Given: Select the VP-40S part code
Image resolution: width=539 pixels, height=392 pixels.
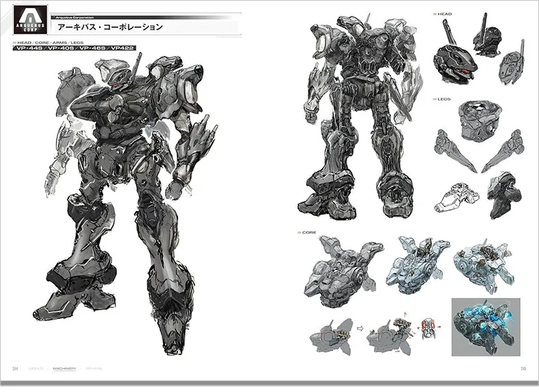Looking at the screenshot, I should (x=61, y=48).
